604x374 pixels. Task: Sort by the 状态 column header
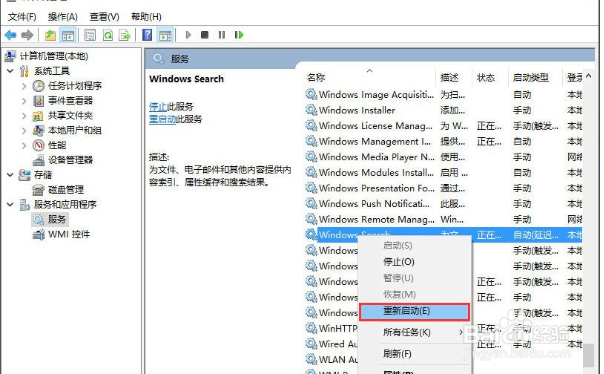coord(485,78)
